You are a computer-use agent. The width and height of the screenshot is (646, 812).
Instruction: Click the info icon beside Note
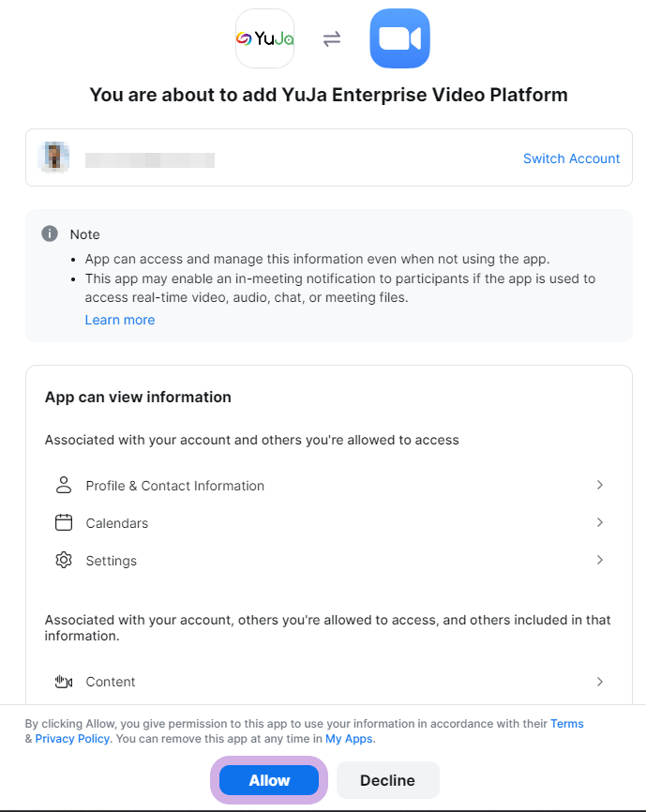coord(50,233)
